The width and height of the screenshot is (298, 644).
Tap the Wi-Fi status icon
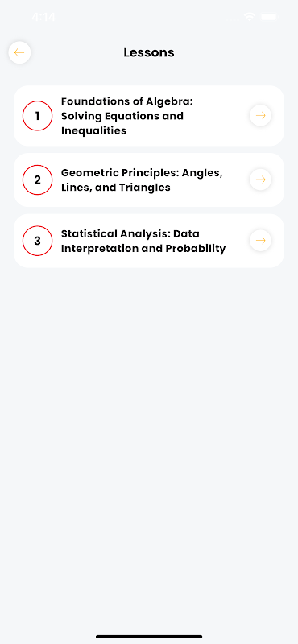(249, 17)
